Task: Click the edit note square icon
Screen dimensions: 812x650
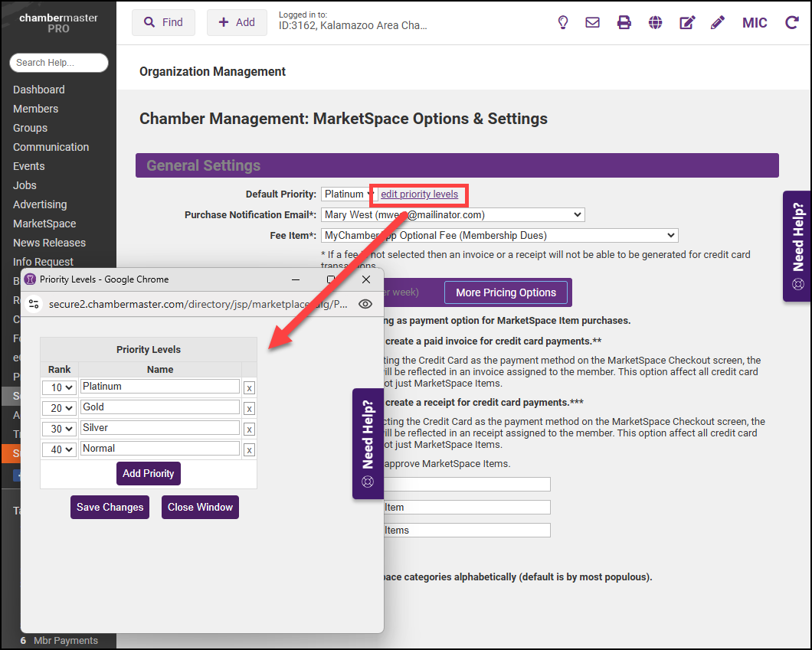Action: 687,22
